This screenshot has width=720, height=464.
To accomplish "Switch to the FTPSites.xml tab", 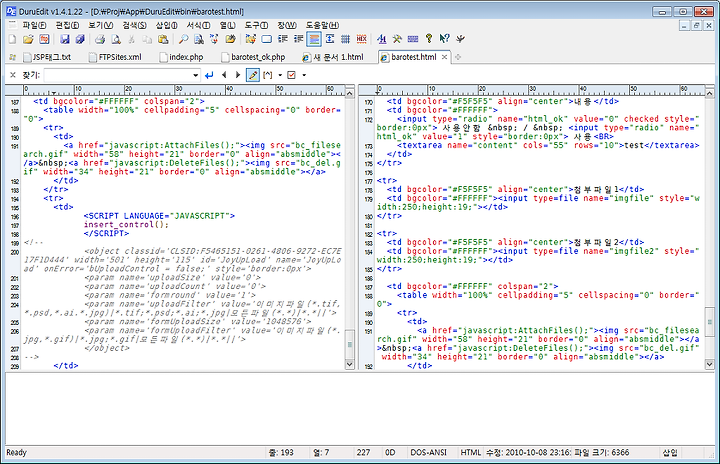I will point(115,57).
